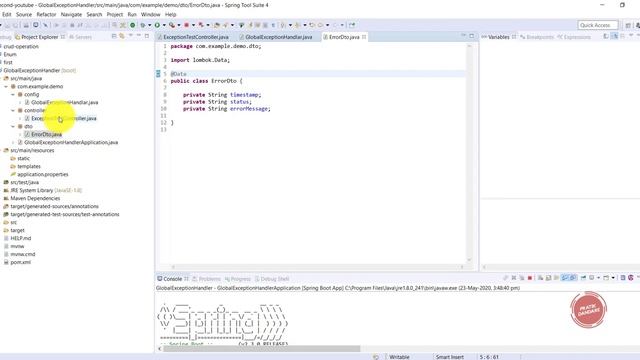The height and width of the screenshot is (360, 640).
Task: Minimize the editor area
Action: pyautogui.click(x=463, y=36)
